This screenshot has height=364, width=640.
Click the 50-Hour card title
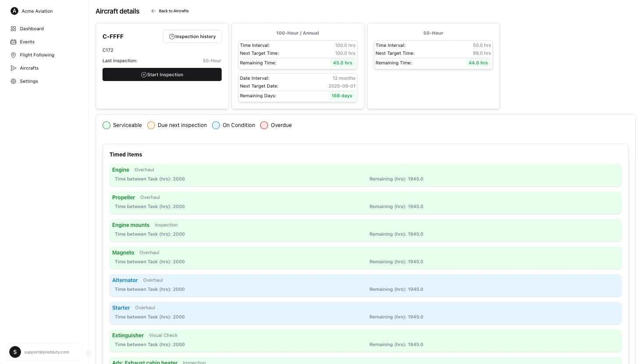pyautogui.click(x=433, y=33)
